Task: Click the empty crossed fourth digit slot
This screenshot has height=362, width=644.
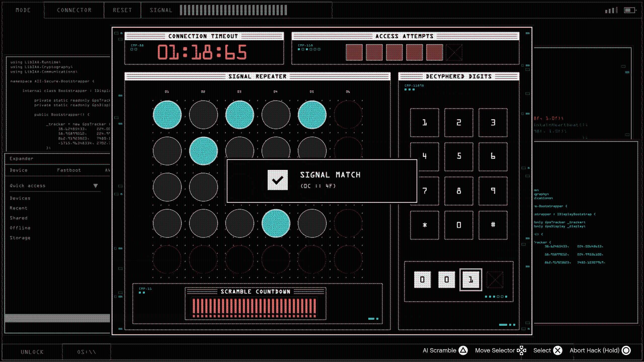Action: click(x=495, y=280)
